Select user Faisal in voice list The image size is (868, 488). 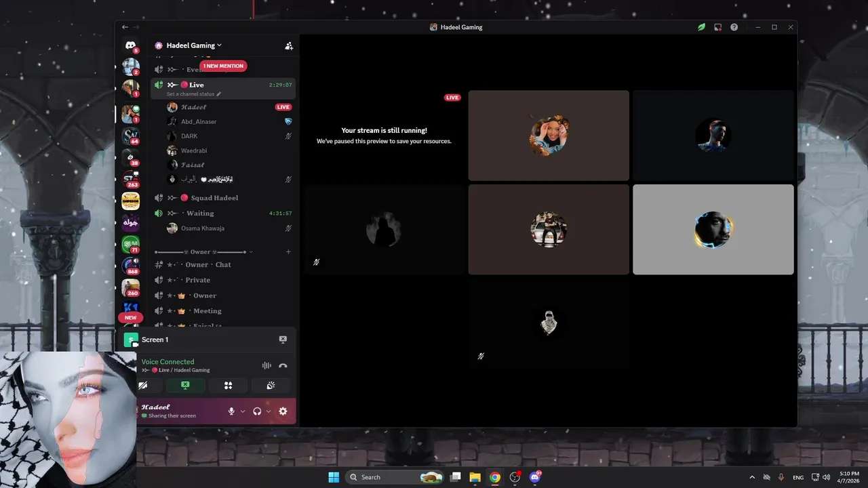click(229, 165)
